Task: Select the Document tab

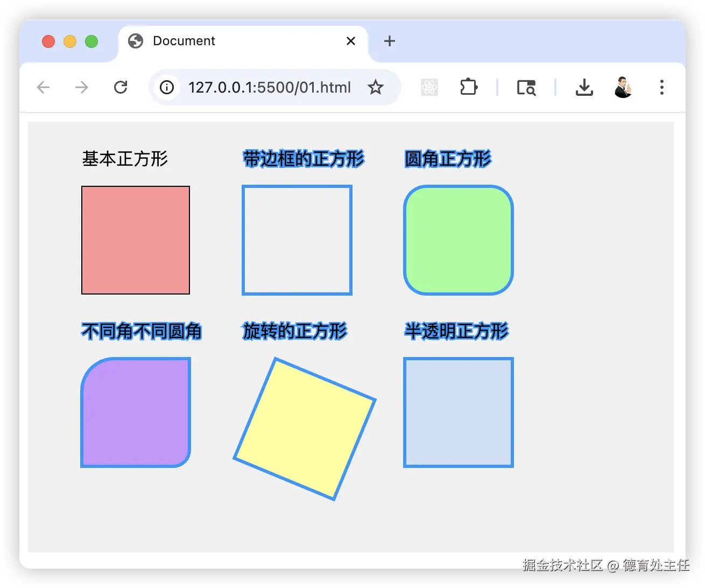Action: [x=243, y=42]
